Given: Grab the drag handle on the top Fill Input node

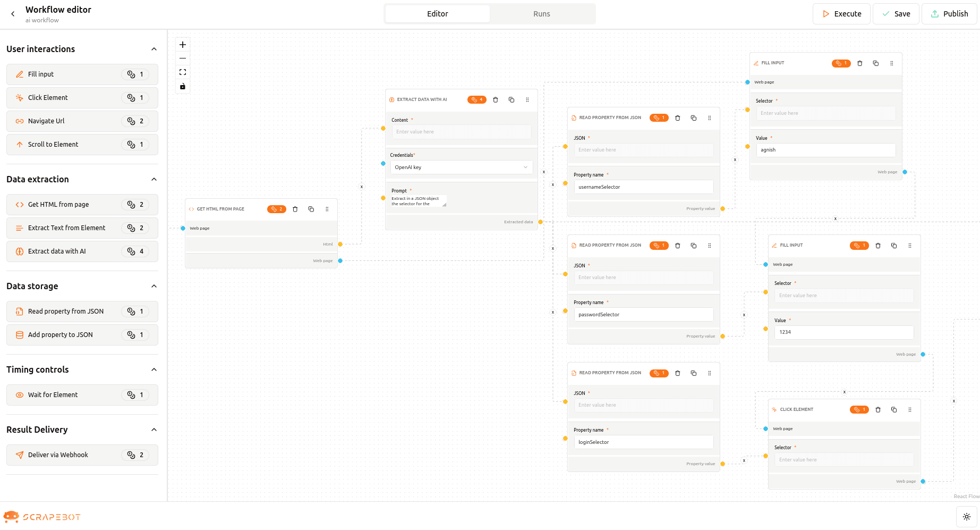Looking at the screenshot, I should [892, 63].
